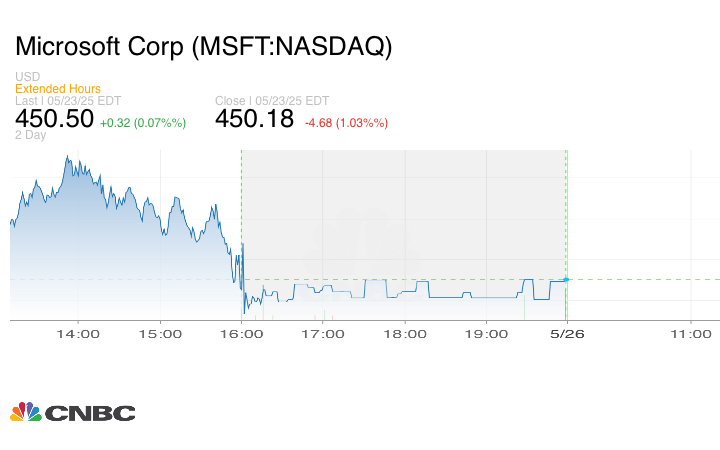Click the red -4.68 (1.03%) change

tap(346, 122)
